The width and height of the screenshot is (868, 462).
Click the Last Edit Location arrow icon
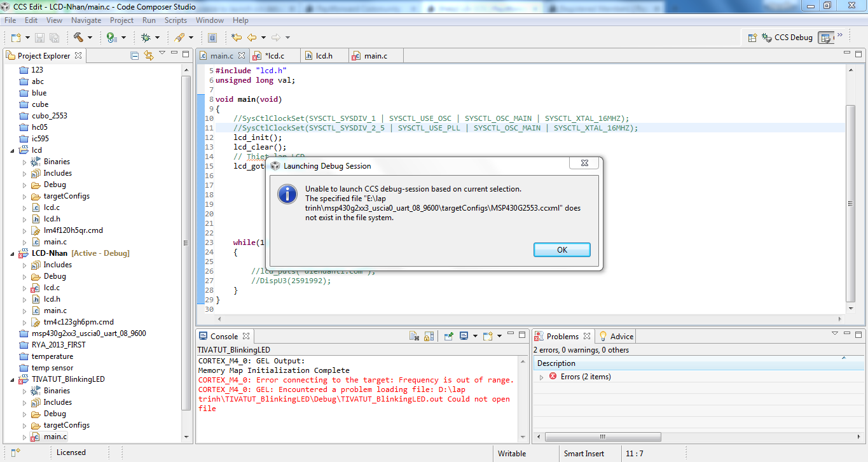237,38
